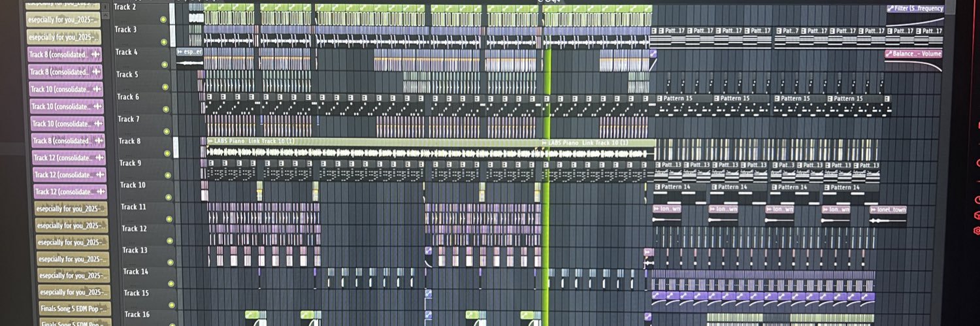Select the Track 12 header label
The image size is (980, 326).
click(134, 229)
